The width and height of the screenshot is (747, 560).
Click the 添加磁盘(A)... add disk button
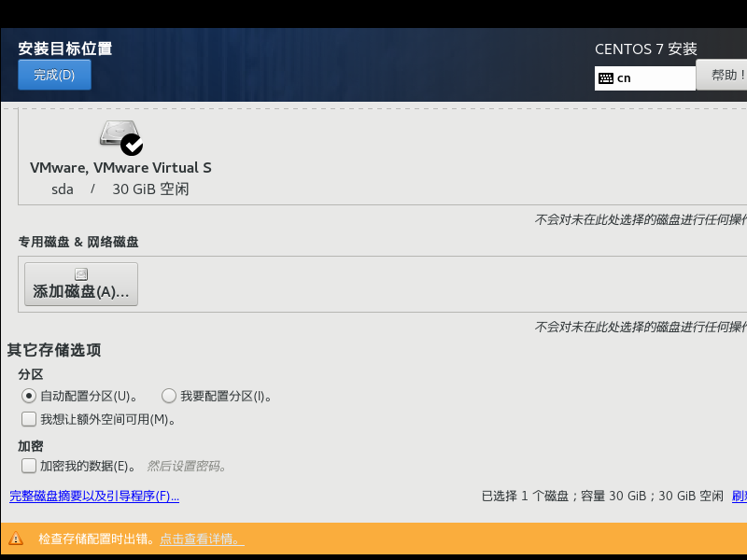[x=81, y=284]
